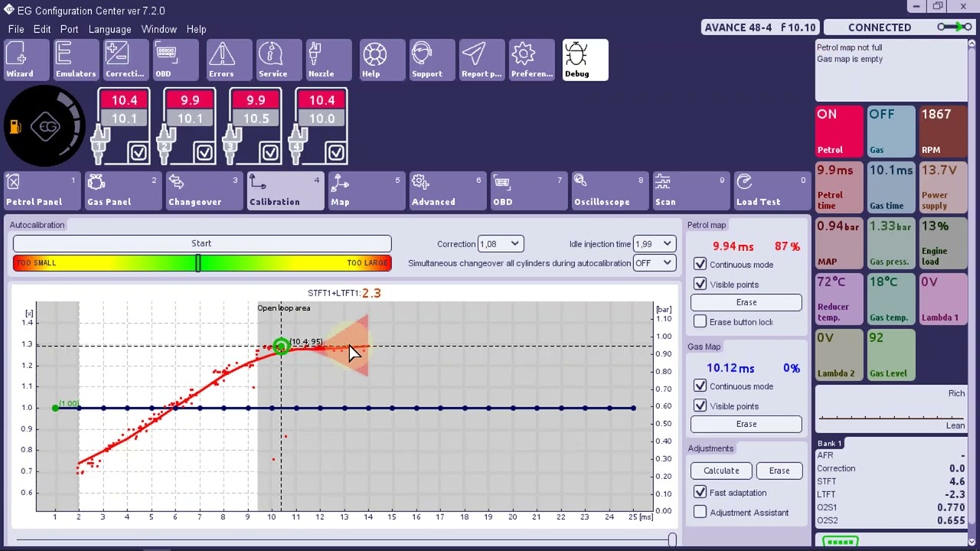Image resolution: width=980 pixels, height=551 pixels.
Task: Open the Correction 1,08 dropdown
Action: [x=500, y=244]
